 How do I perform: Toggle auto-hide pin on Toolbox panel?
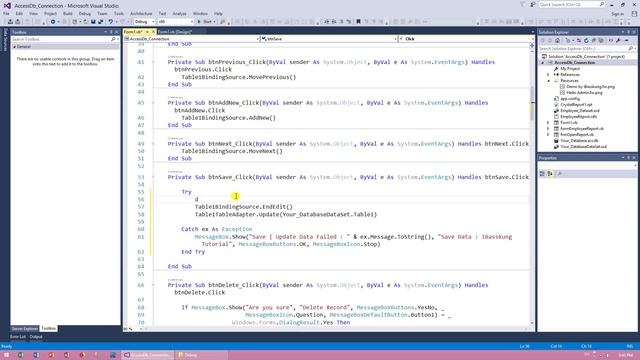click(111, 32)
